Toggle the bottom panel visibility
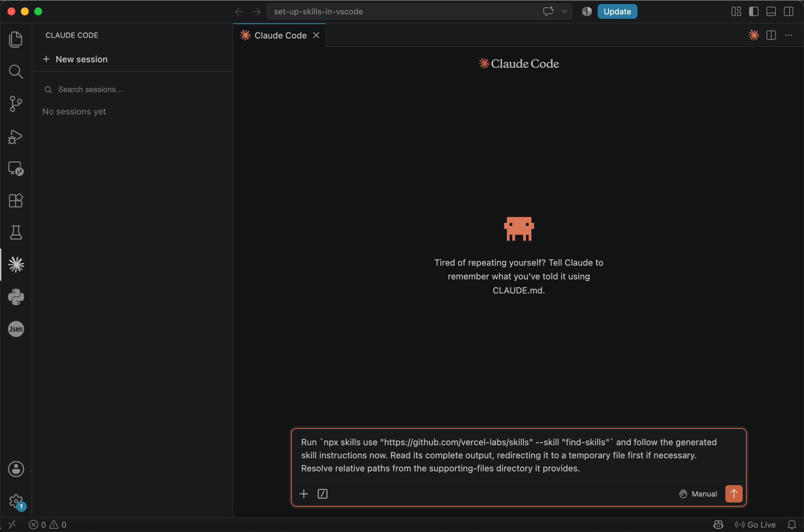This screenshot has width=804, height=532. [771, 11]
